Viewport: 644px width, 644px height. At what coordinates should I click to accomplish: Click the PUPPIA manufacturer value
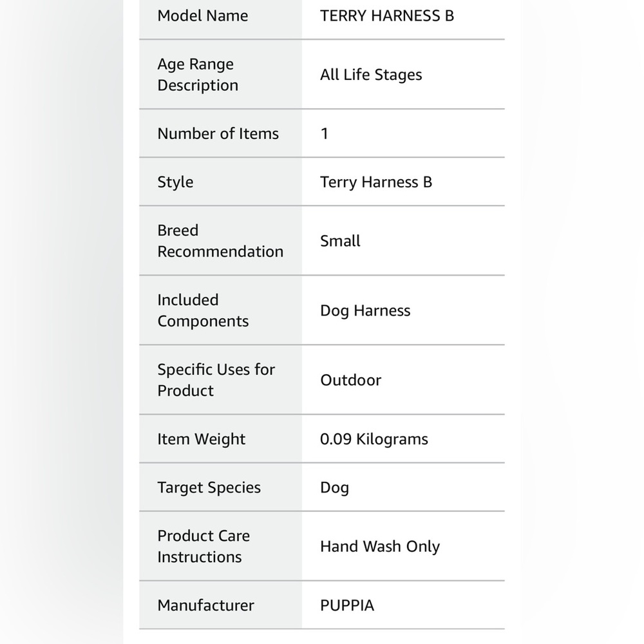(347, 605)
